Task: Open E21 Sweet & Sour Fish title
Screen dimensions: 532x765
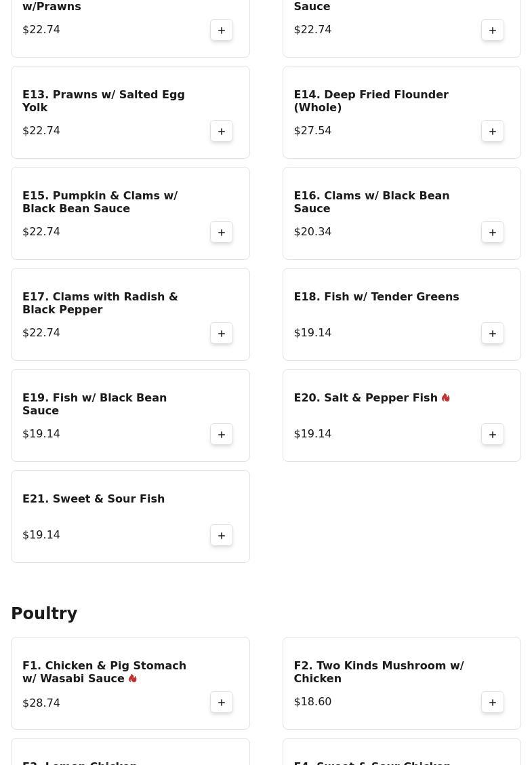Action: click(x=94, y=498)
